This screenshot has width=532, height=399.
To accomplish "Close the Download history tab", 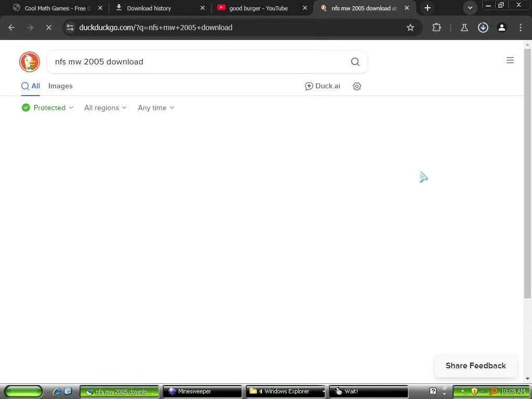I will [x=203, y=8].
